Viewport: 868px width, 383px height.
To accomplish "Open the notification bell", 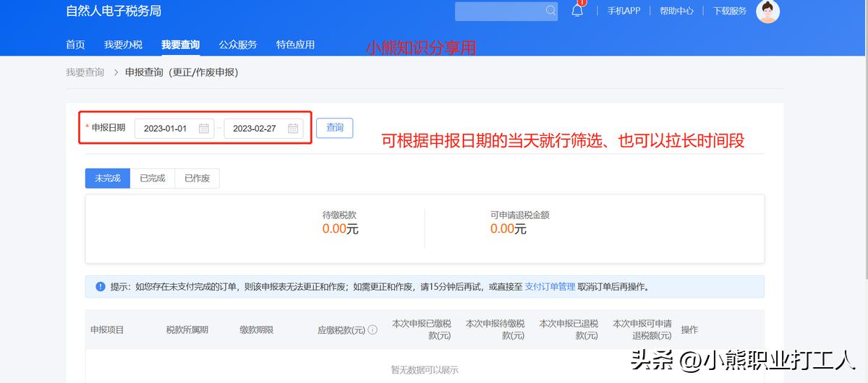I will (x=577, y=10).
